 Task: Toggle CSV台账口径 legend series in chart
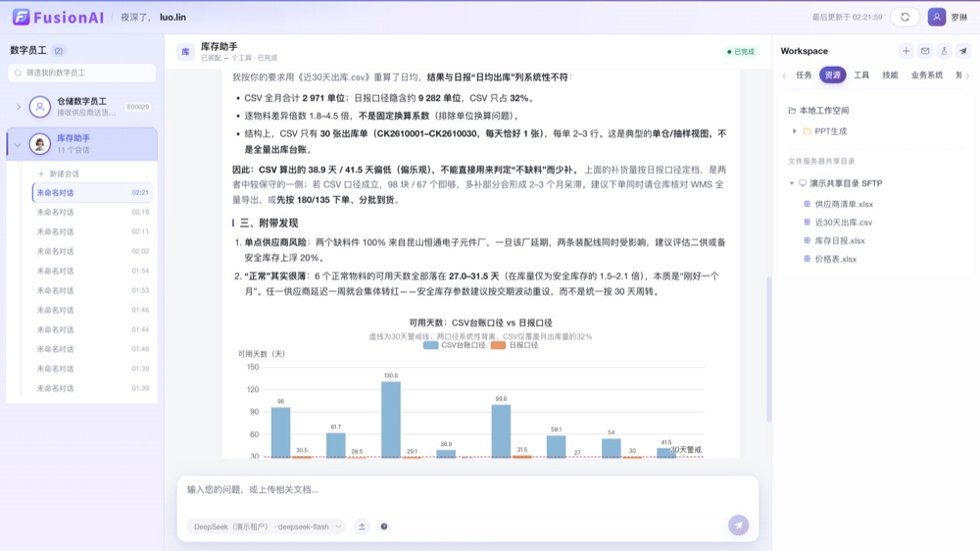454,345
